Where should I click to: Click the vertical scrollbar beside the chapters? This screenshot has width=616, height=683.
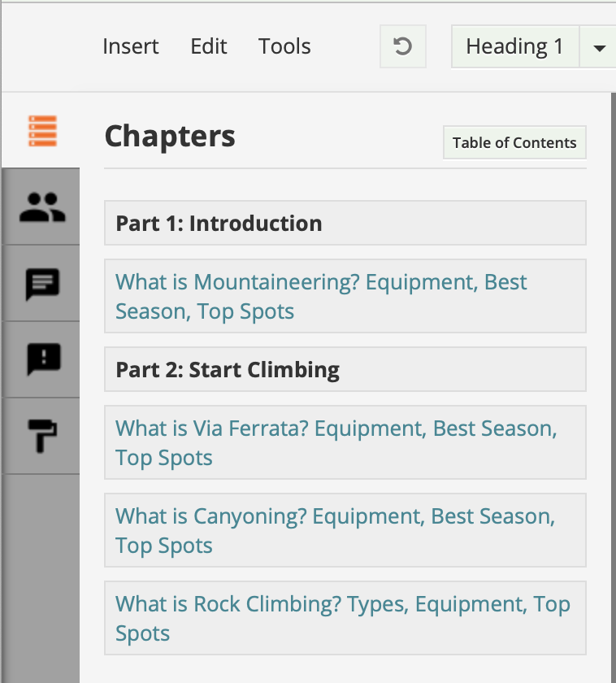(614, 388)
